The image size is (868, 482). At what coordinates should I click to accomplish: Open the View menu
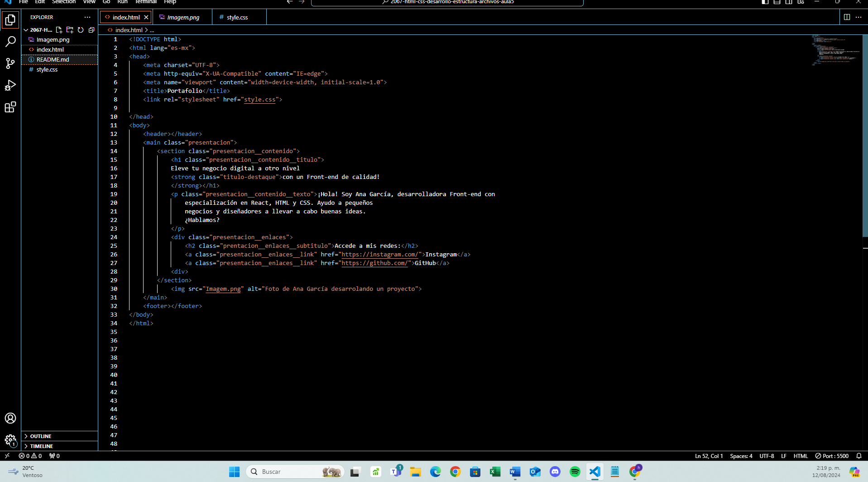coord(89,2)
